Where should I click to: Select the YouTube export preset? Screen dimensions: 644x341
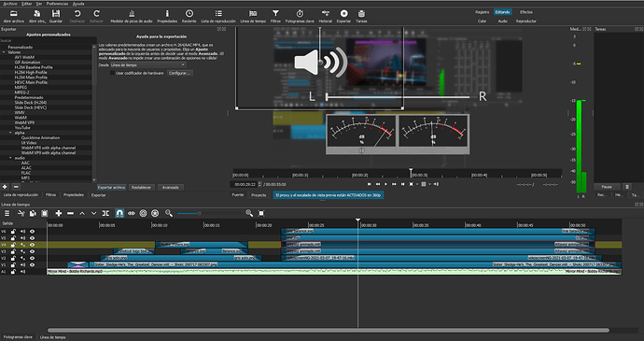pos(22,128)
